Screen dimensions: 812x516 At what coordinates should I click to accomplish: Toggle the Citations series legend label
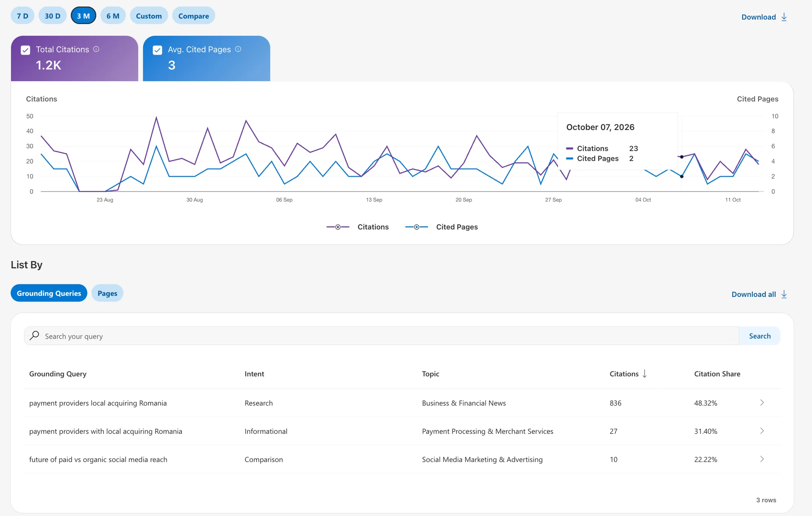(x=373, y=227)
